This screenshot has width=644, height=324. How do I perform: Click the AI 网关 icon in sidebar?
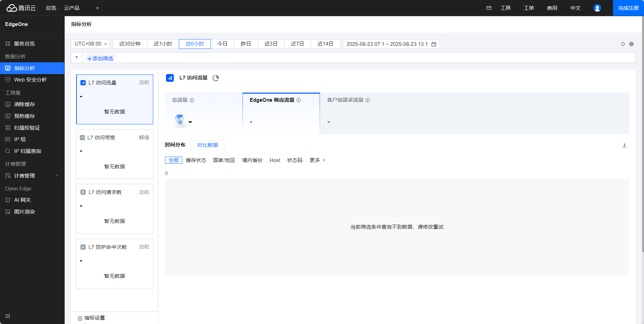coord(8,200)
